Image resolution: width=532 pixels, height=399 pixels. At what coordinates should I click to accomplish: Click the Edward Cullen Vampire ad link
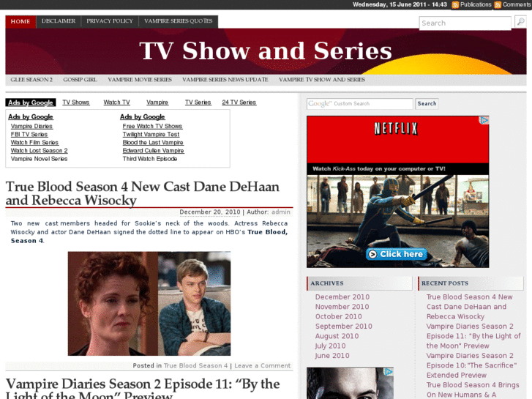pos(154,151)
